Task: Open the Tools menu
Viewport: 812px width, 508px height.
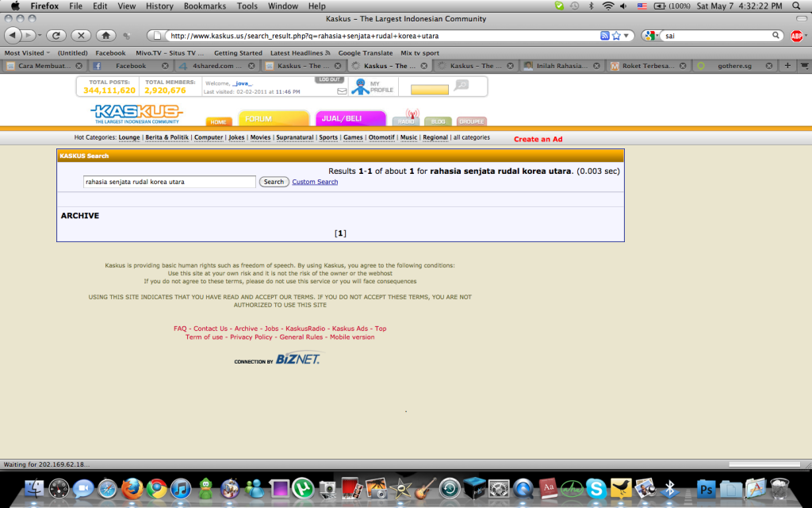Action: [x=247, y=6]
